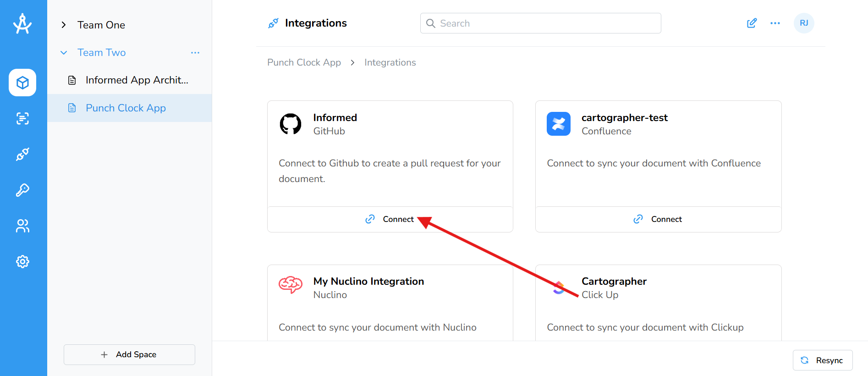Open the plug integrations sidebar icon
This screenshot has width=868, height=376.
click(22, 154)
